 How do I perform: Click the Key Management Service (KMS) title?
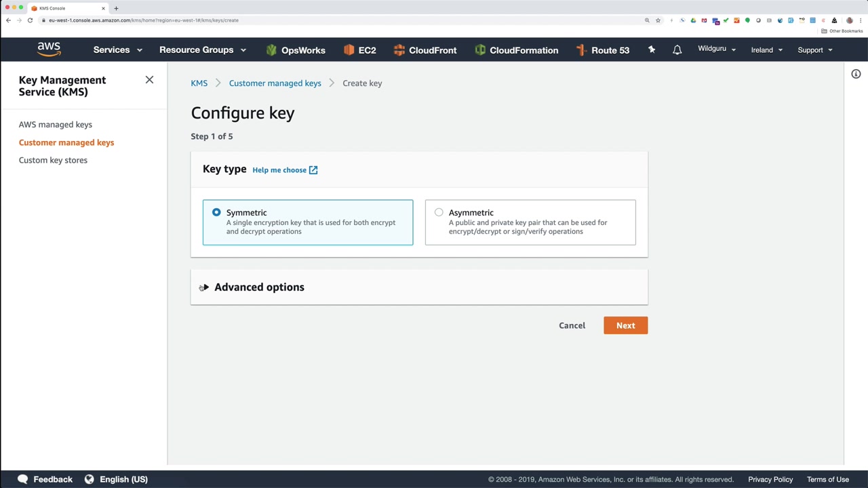pyautogui.click(x=62, y=86)
